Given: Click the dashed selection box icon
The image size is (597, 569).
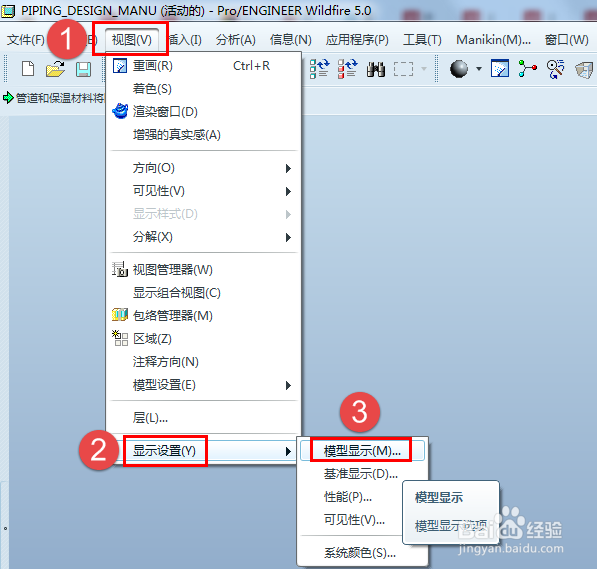Looking at the screenshot, I should pos(403,69).
